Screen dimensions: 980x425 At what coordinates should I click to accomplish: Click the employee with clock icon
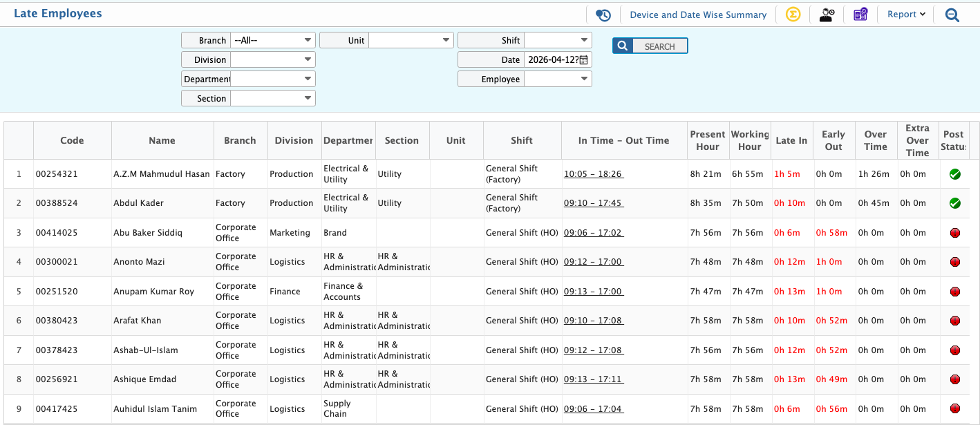[x=827, y=15]
